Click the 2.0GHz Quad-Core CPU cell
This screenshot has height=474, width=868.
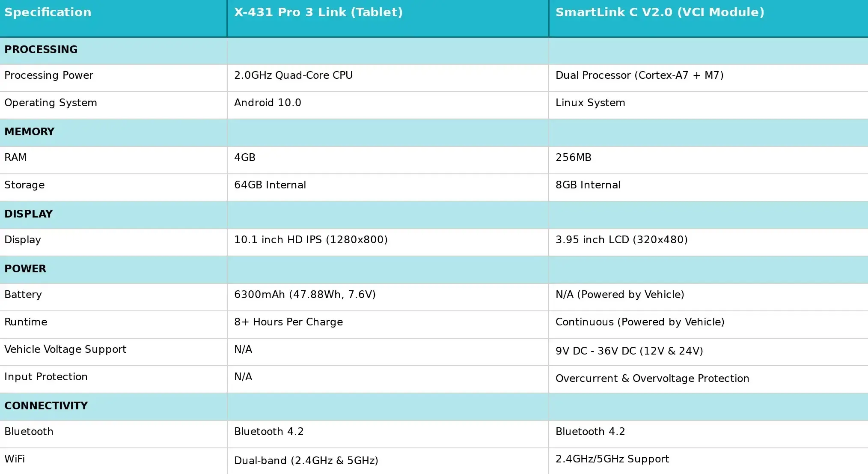pos(293,75)
